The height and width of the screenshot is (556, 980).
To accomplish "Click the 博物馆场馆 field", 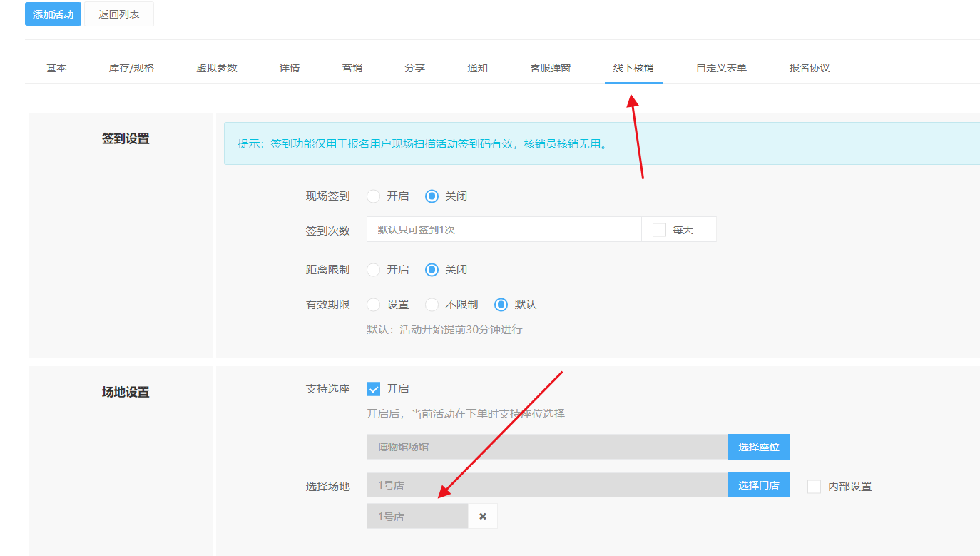I will pyautogui.click(x=547, y=447).
